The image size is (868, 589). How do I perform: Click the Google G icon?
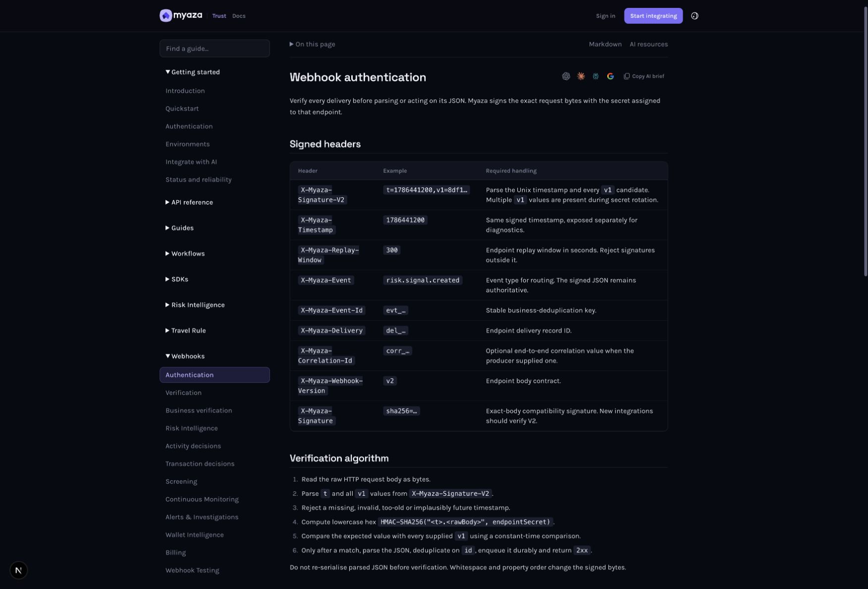[610, 76]
